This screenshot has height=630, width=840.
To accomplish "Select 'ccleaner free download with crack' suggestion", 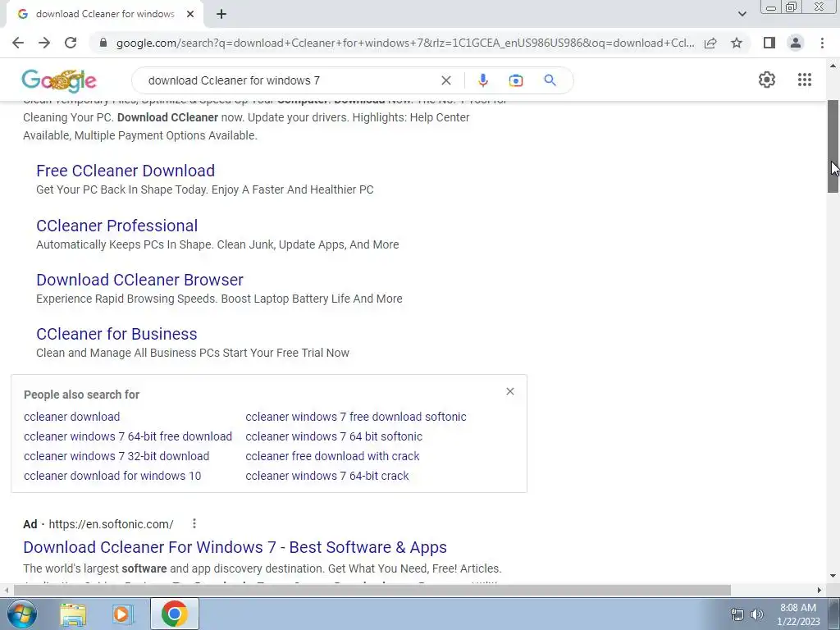I will pos(332,456).
